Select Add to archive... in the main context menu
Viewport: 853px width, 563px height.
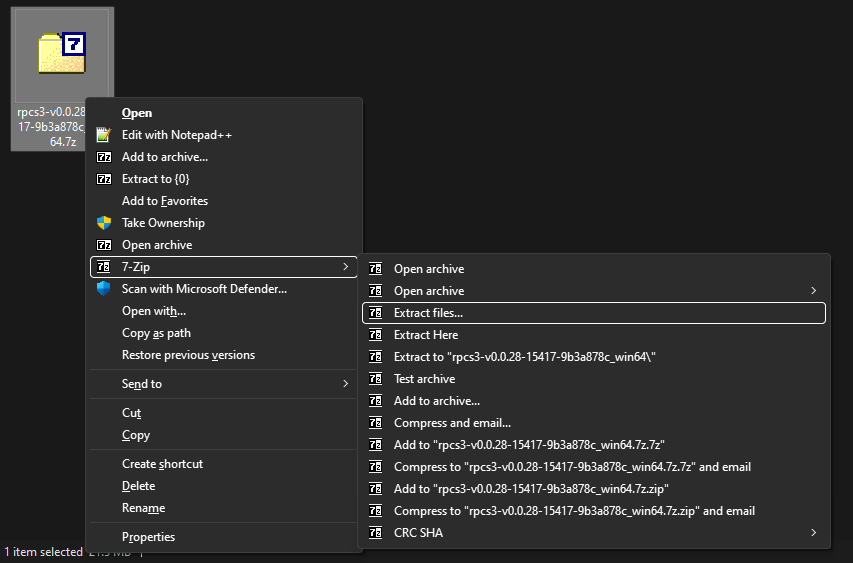(224, 157)
